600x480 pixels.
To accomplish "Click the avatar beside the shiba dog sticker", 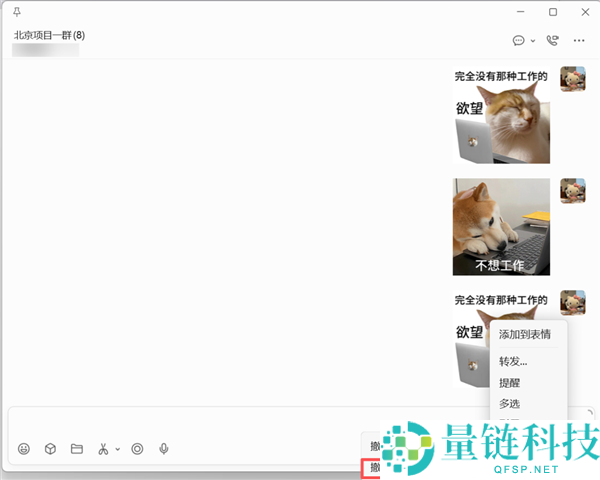I will pyautogui.click(x=573, y=191).
